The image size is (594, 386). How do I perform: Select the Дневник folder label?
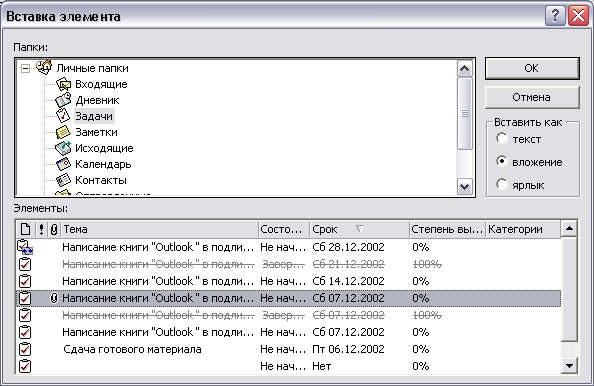pyautogui.click(x=97, y=100)
